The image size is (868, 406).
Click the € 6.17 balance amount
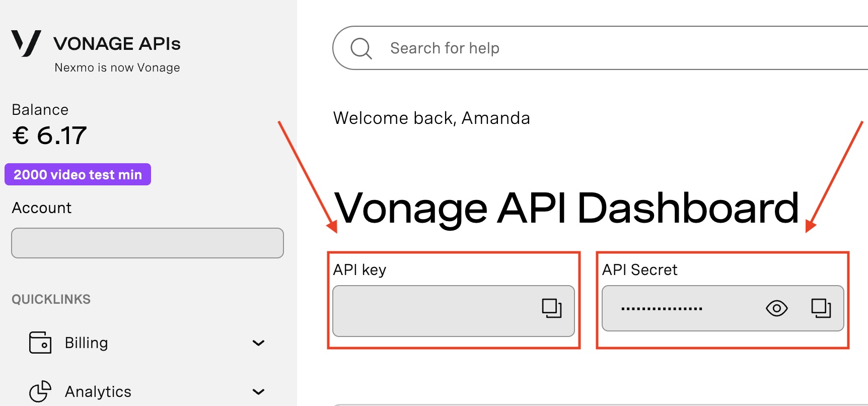click(x=49, y=136)
